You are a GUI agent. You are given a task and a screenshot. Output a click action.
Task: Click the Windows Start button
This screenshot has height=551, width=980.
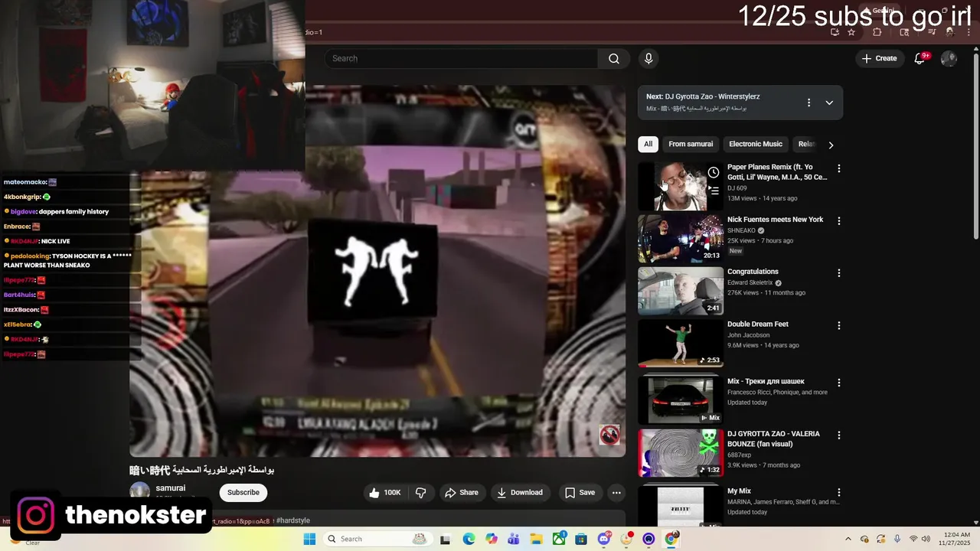[309, 539]
